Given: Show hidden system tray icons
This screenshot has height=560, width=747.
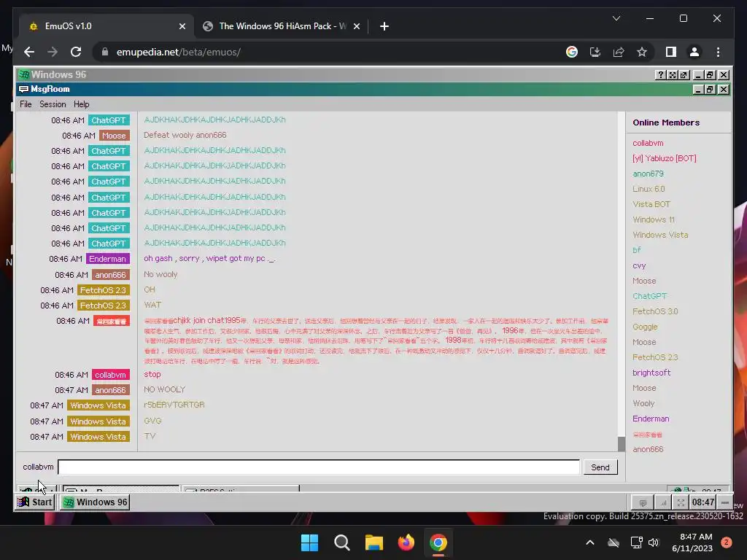Looking at the screenshot, I should pos(589,542).
